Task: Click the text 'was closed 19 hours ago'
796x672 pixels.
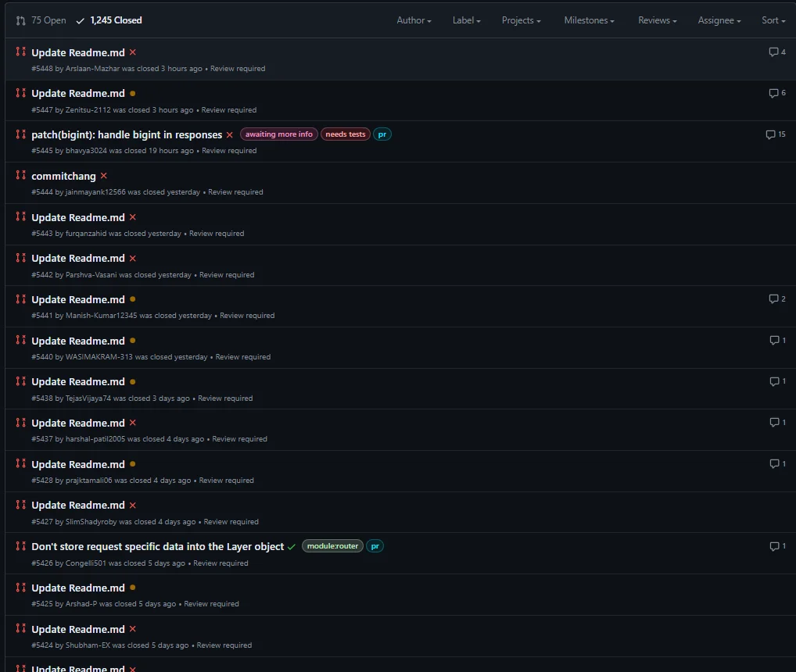Action: tap(151, 151)
